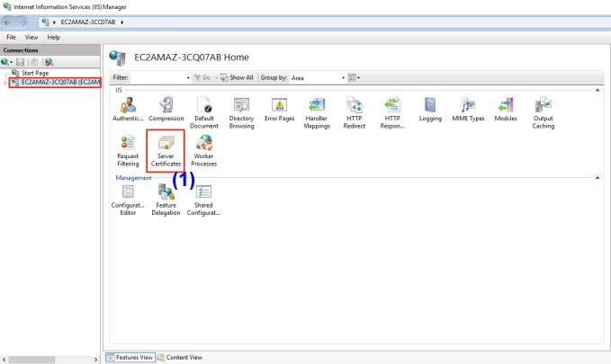
Task: Click the Show All button
Action: pos(237,77)
